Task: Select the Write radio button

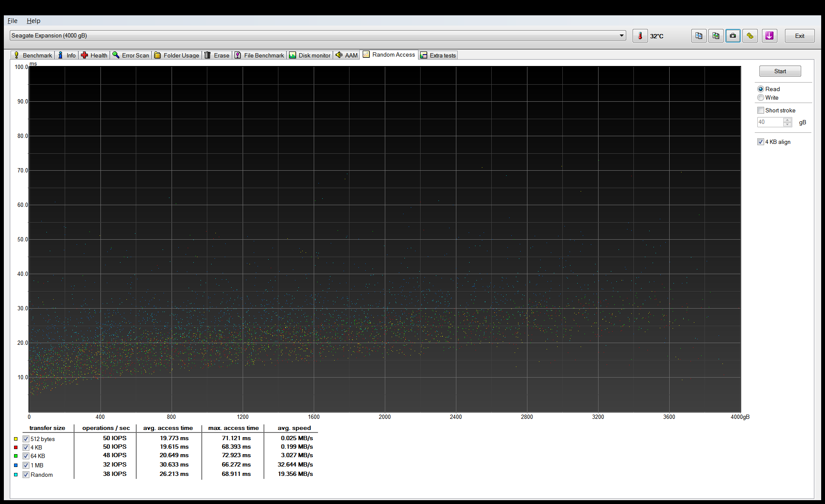Action: (x=761, y=98)
